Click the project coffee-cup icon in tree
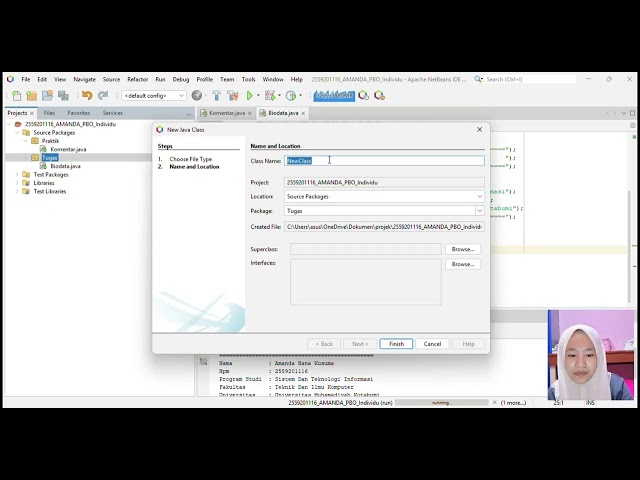 pyautogui.click(x=18, y=124)
